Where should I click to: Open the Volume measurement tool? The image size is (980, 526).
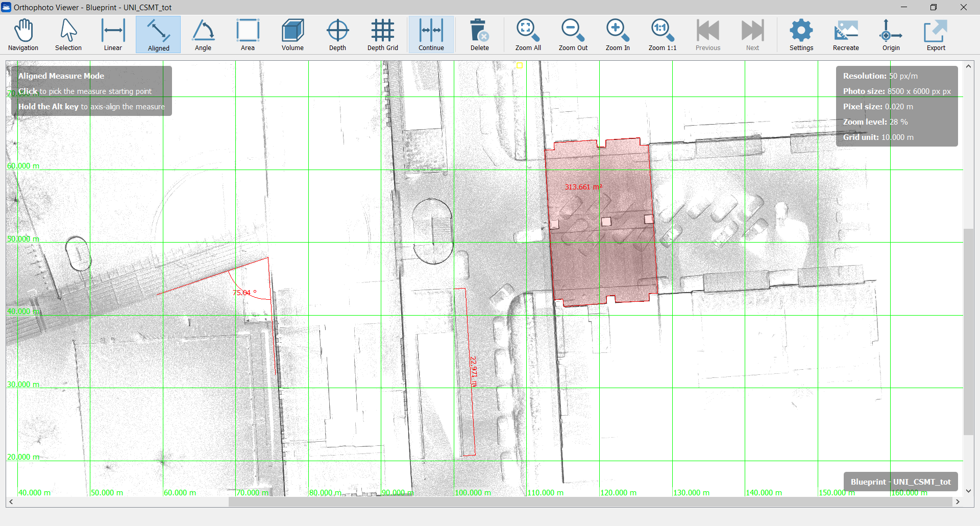coord(292,35)
